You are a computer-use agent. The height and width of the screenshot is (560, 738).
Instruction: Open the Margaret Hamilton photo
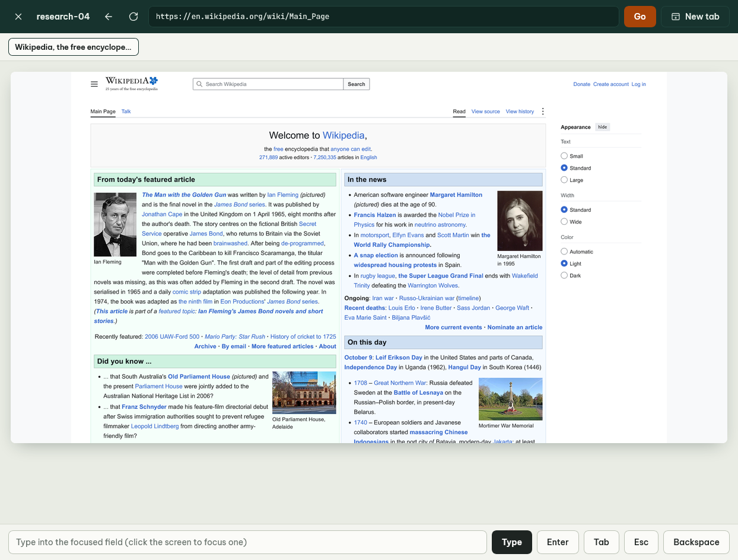[520, 221]
